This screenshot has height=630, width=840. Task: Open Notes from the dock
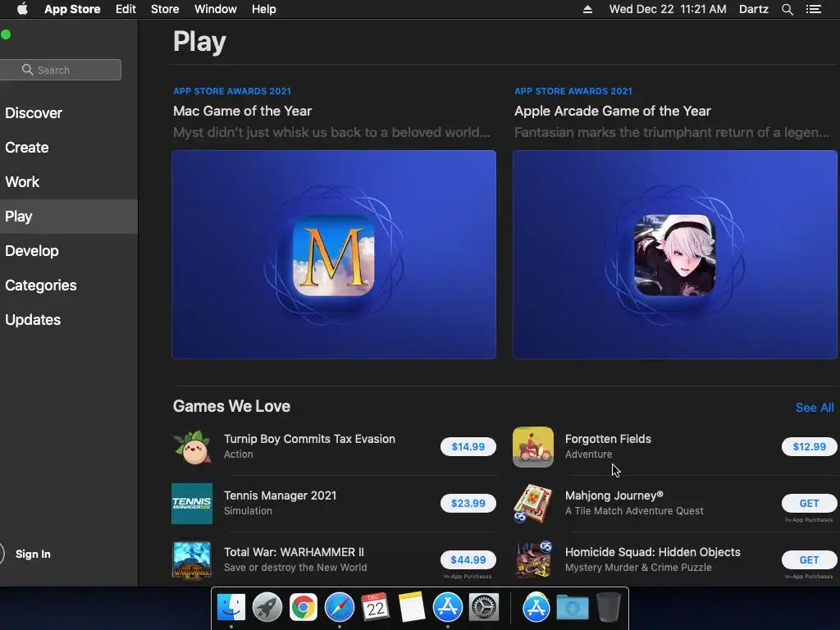click(x=411, y=608)
